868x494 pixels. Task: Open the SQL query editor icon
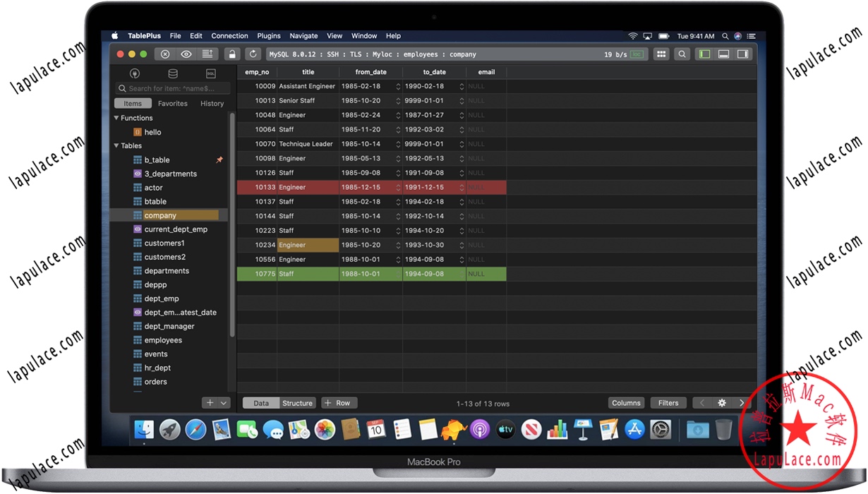coord(207,54)
